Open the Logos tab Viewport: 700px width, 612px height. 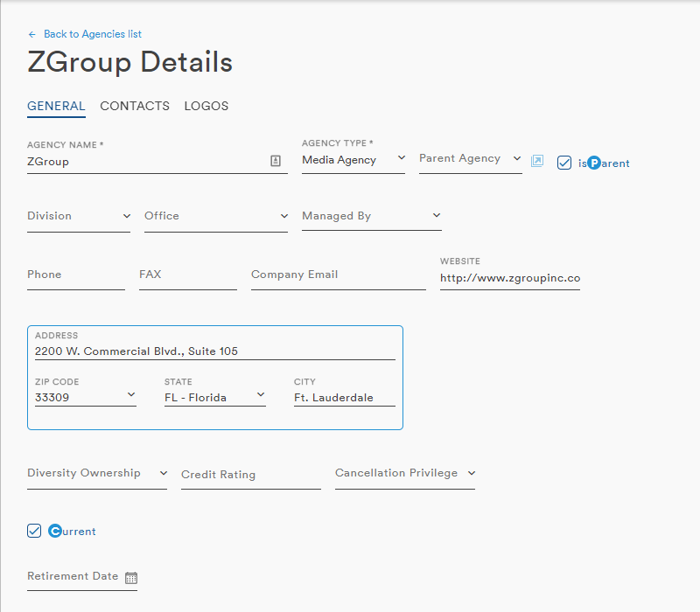206,106
